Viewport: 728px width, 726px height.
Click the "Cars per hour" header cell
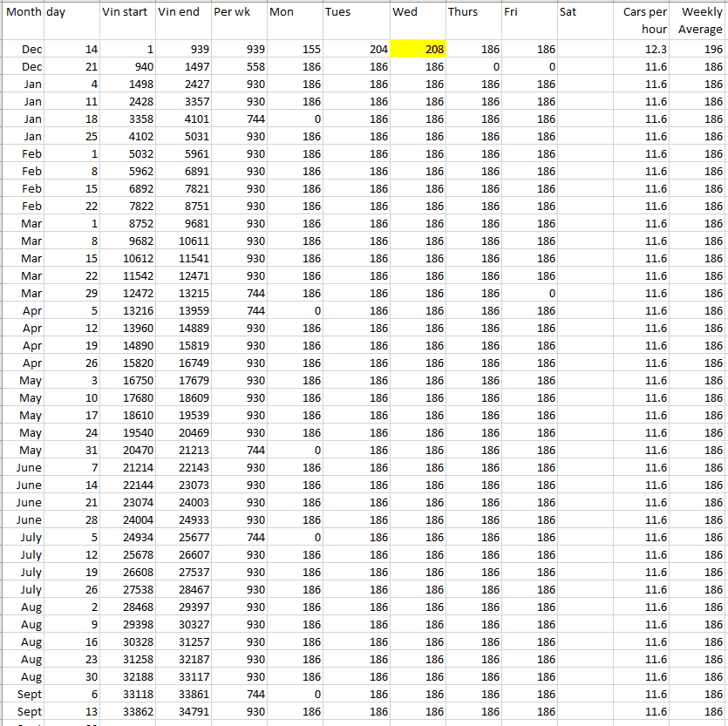tap(642, 20)
